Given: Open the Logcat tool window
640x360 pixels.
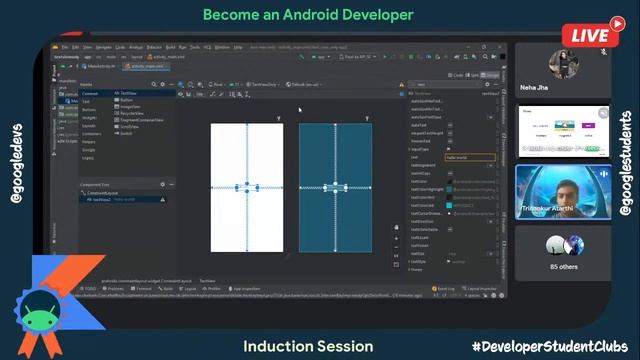Looking at the screenshot, I should click(188, 289).
